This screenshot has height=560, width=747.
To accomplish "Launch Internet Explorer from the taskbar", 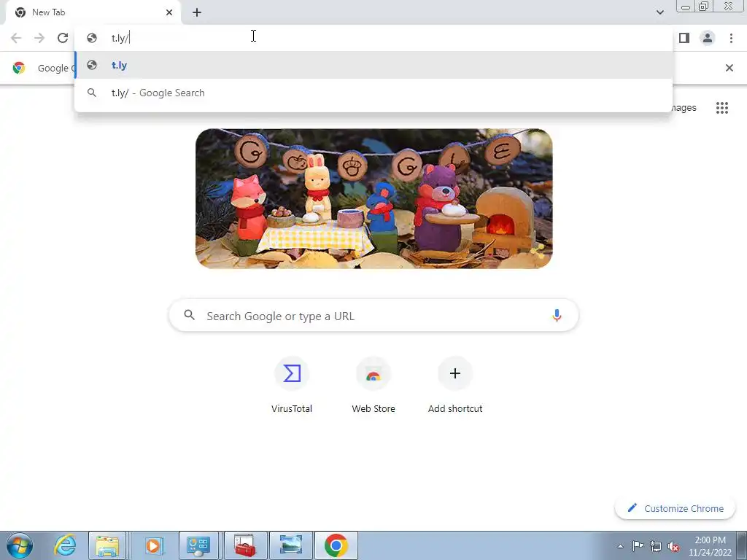I will click(65, 545).
